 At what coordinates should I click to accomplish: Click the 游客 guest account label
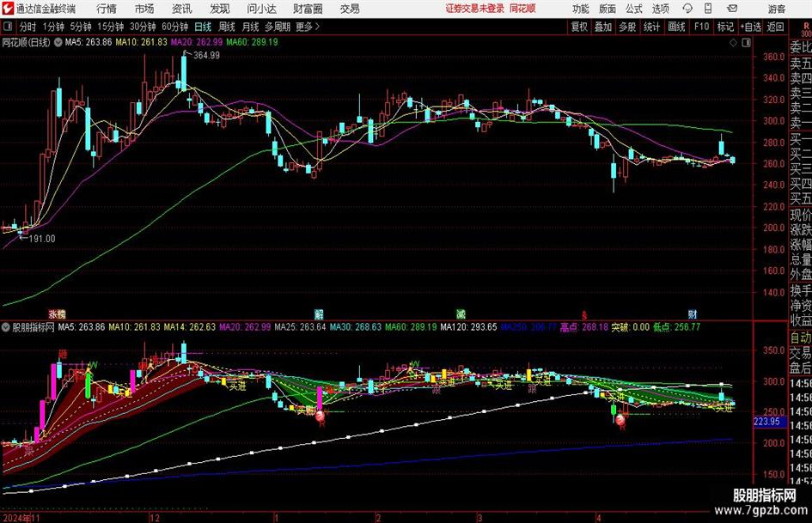click(777, 9)
